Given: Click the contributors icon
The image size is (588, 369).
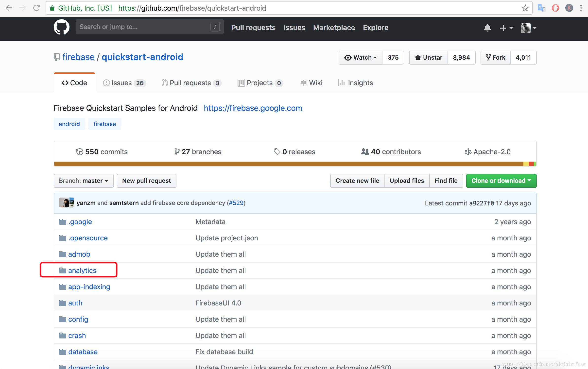Looking at the screenshot, I should pyautogui.click(x=365, y=151).
